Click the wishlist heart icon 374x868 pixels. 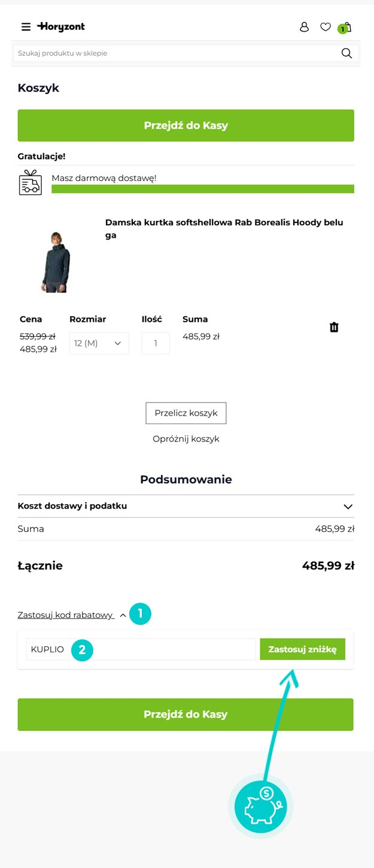326,27
